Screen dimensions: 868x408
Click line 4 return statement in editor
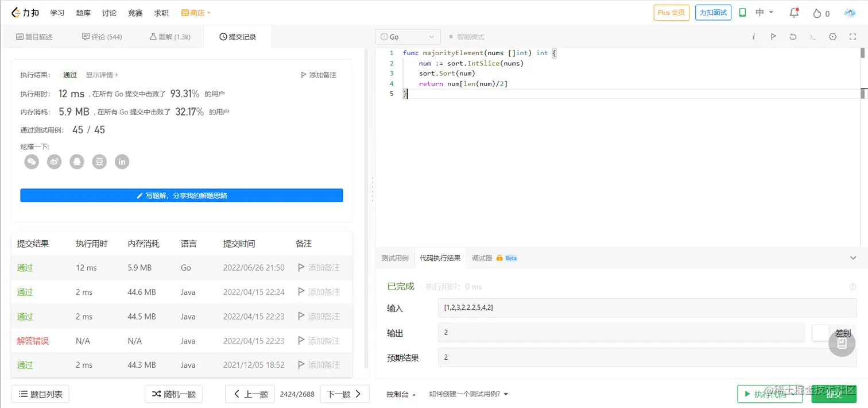pyautogui.click(x=463, y=84)
